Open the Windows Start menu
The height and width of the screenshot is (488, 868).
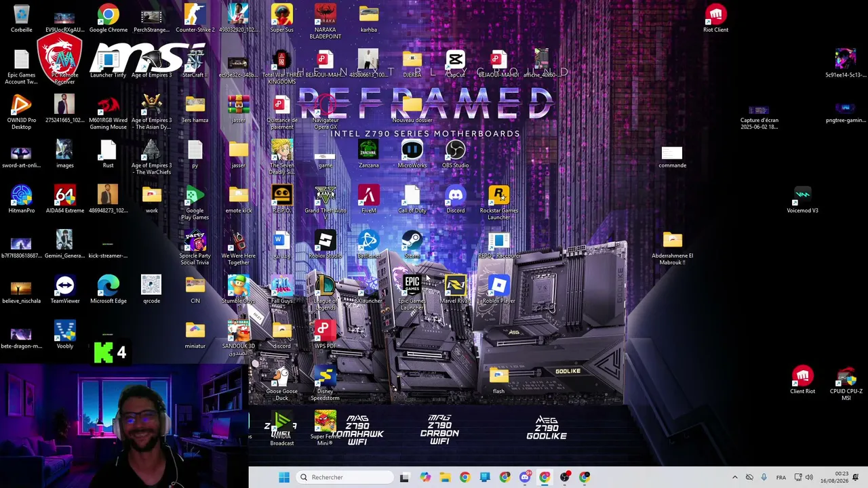click(x=283, y=477)
